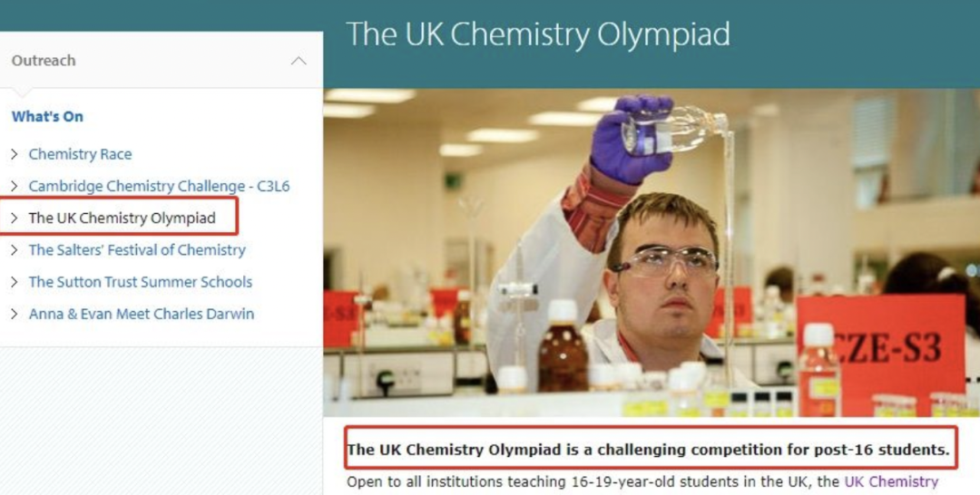Open Cambridge Chemistry Challenge - C3L6 link

[x=160, y=186]
